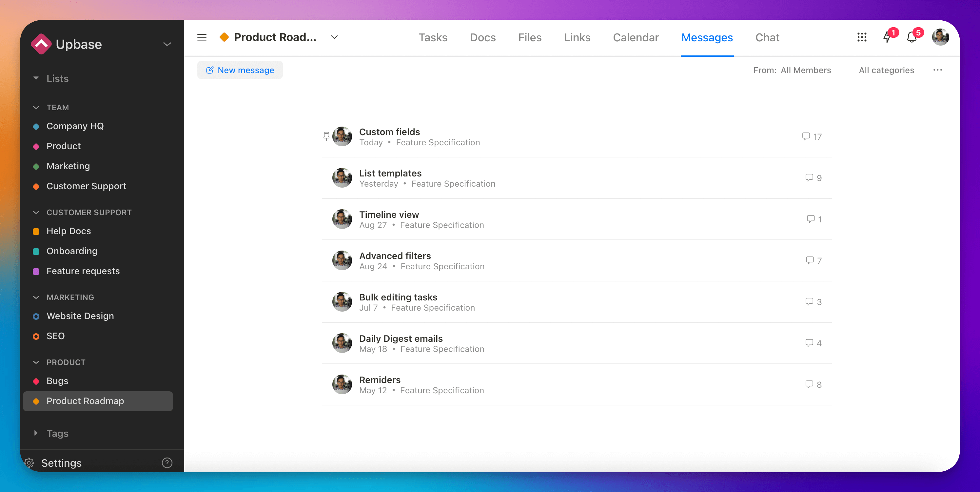This screenshot has width=980, height=492.
Task: Click the New message button
Action: tap(240, 70)
